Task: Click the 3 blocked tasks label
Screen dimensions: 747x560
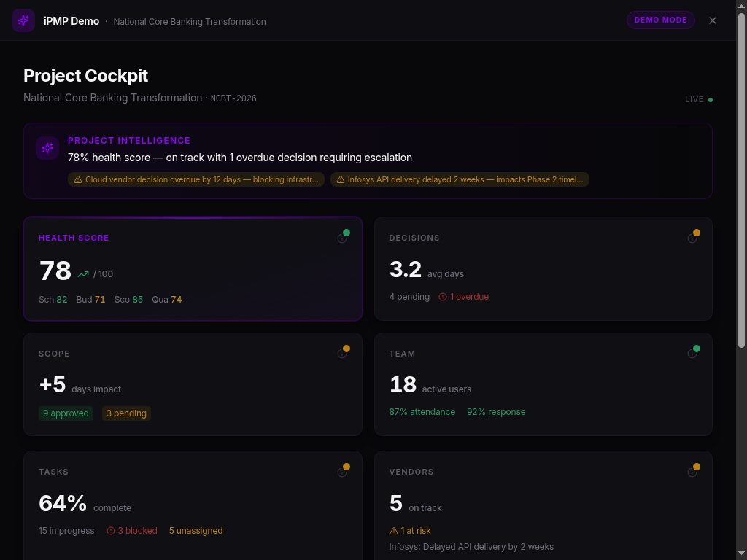Action: [x=132, y=531]
